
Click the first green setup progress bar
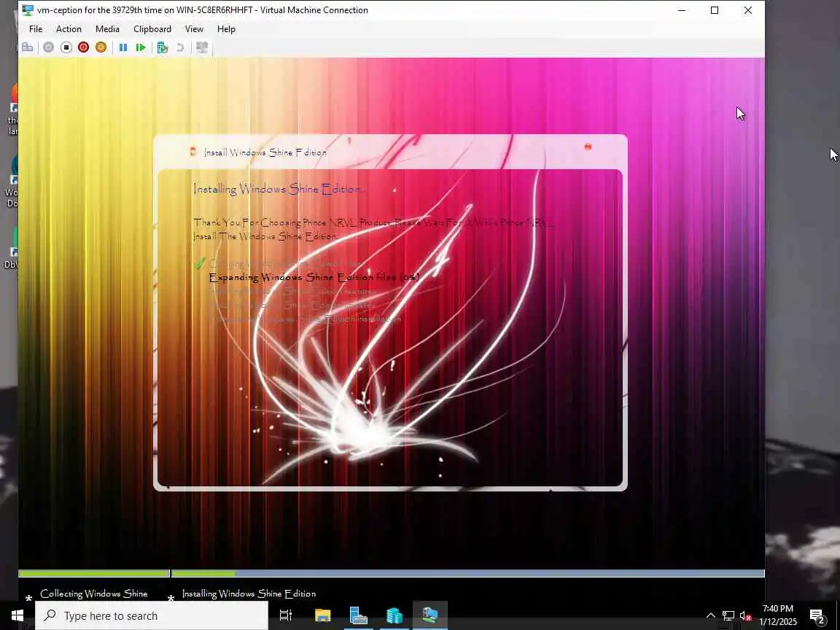[94, 573]
